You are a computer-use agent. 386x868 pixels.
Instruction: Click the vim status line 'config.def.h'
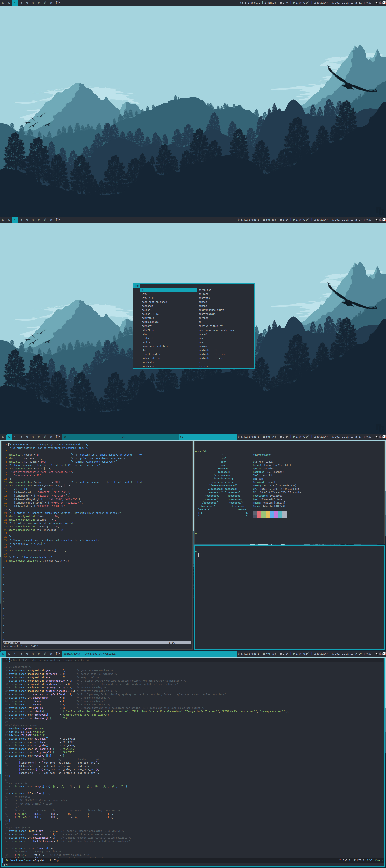click(x=11, y=643)
